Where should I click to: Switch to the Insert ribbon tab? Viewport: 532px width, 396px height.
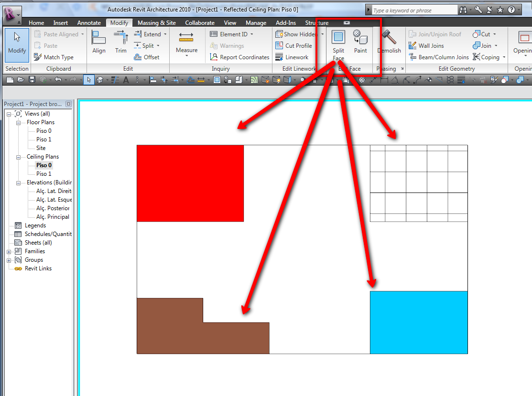click(60, 23)
